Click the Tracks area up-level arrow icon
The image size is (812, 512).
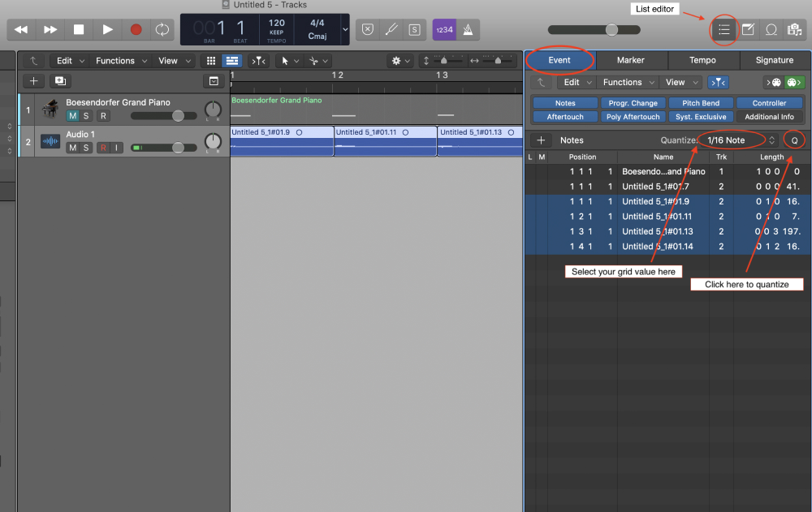[33, 61]
